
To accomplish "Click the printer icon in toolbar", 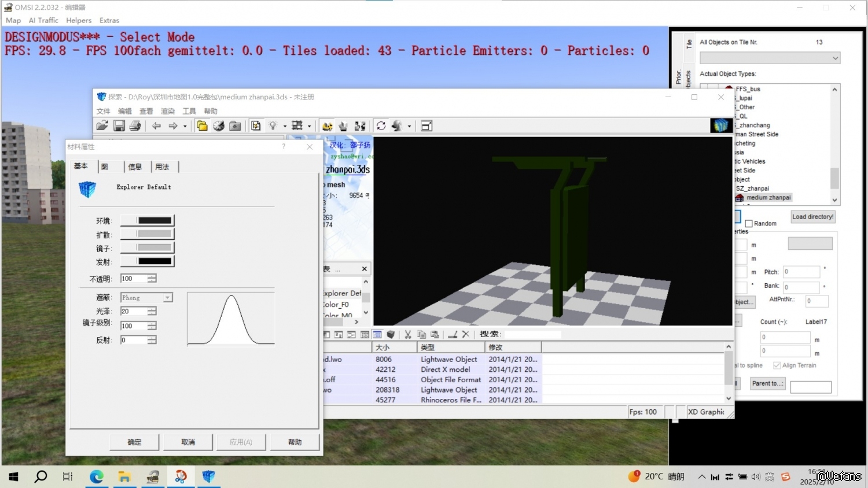I will (x=135, y=126).
